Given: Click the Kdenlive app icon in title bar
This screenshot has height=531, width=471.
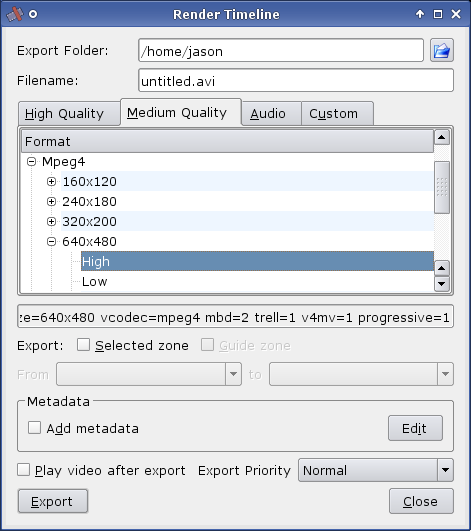Looking at the screenshot, I should point(15,14).
